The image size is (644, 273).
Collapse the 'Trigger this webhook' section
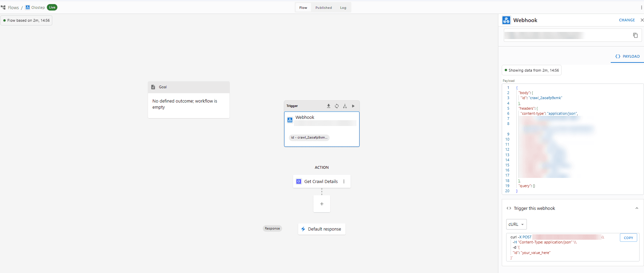[x=637, y=208]
